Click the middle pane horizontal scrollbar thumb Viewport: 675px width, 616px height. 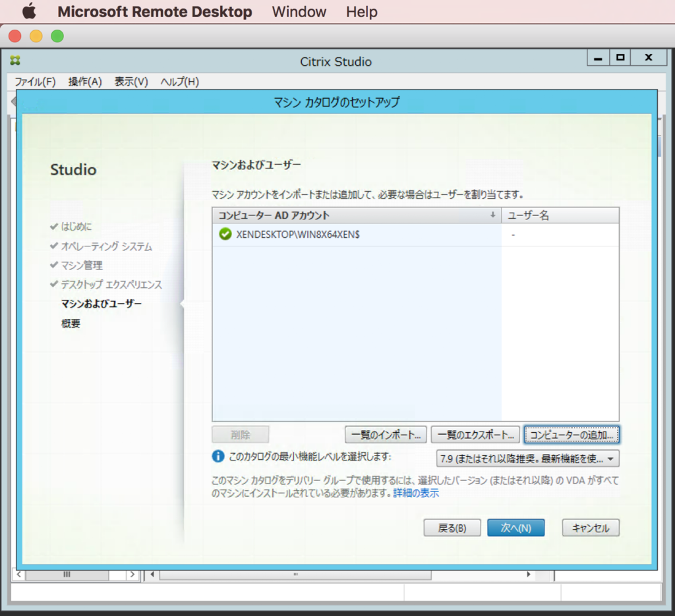coord(295,574)
